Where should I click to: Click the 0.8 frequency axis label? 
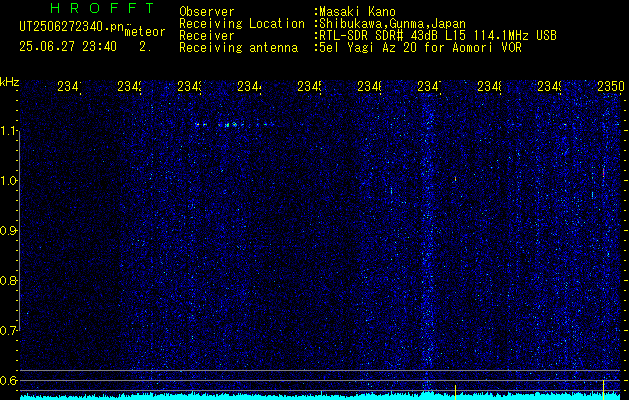[8, 280]
